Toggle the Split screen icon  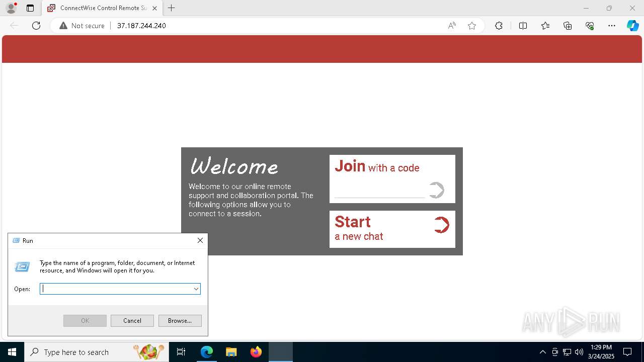[x=523, y=26]
